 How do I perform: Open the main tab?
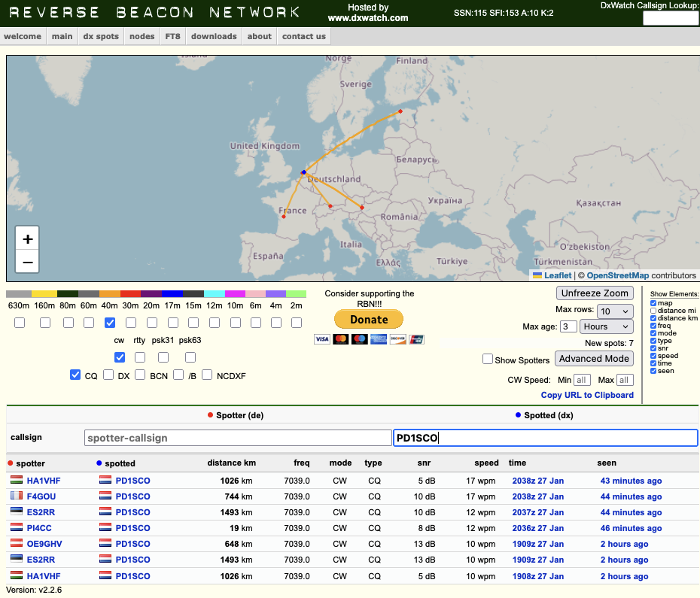coord(62,36)
